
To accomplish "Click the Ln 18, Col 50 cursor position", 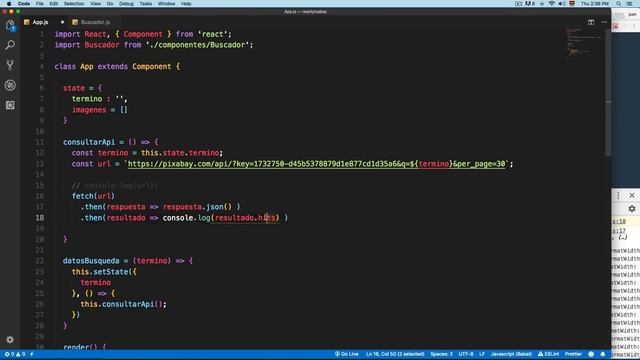I will [x=395, y=354].
